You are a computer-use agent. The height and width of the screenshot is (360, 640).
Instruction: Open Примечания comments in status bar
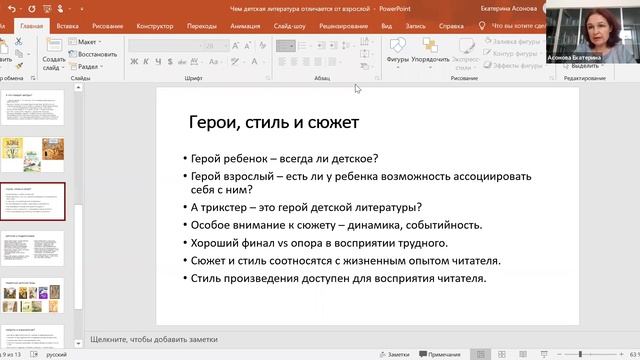(x=440, y=354)
